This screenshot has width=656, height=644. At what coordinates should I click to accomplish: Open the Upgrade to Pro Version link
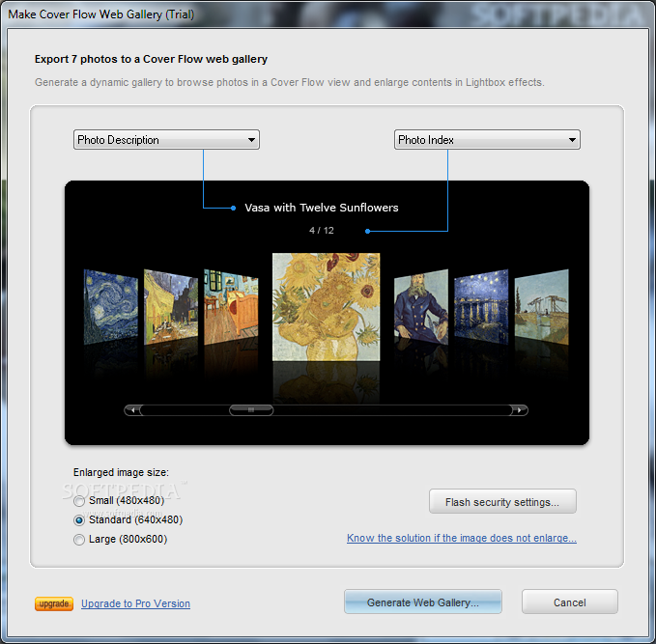(x=135, y=603)
